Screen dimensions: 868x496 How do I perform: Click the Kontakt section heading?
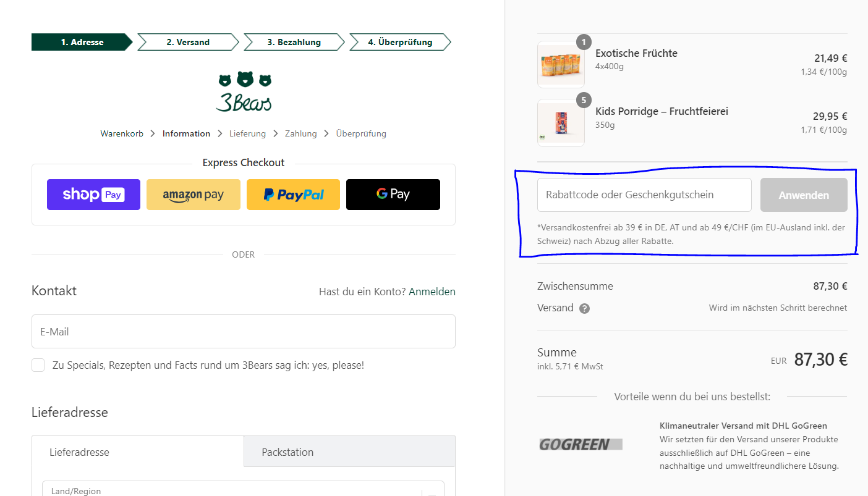coord(54,290)
